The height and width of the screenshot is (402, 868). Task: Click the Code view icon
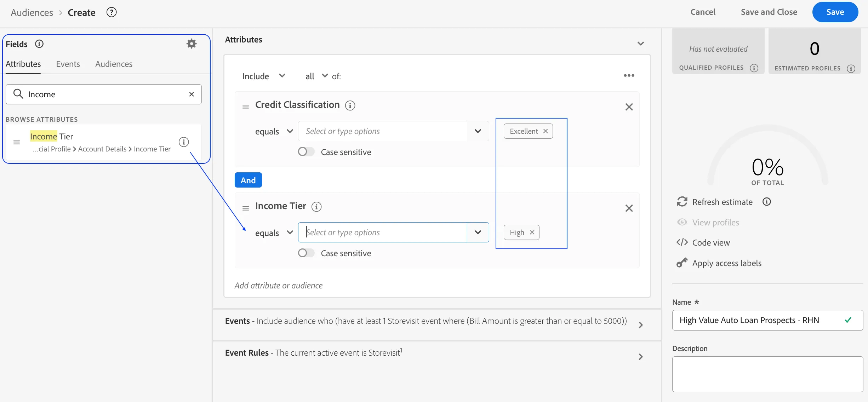(x=682, y=242)
